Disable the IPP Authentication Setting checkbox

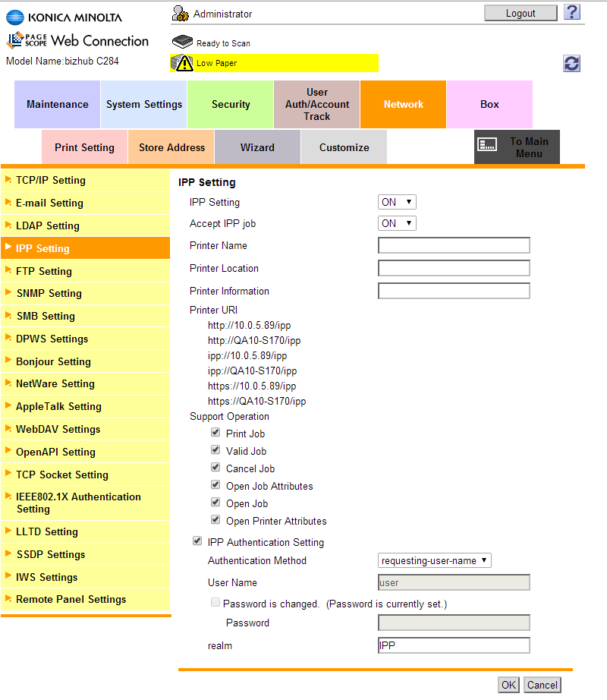click(x=197, y=541)
